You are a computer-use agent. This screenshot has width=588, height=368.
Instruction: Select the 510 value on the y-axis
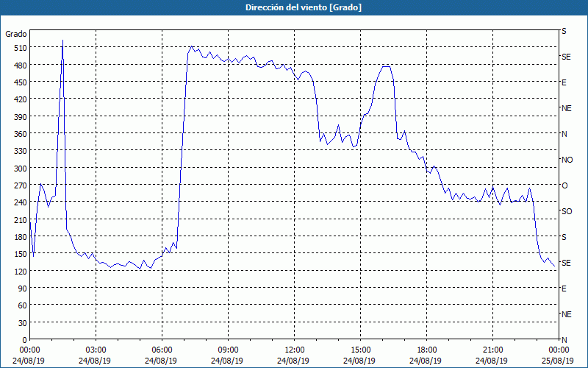pyautogui.click(x=21, y=48)
